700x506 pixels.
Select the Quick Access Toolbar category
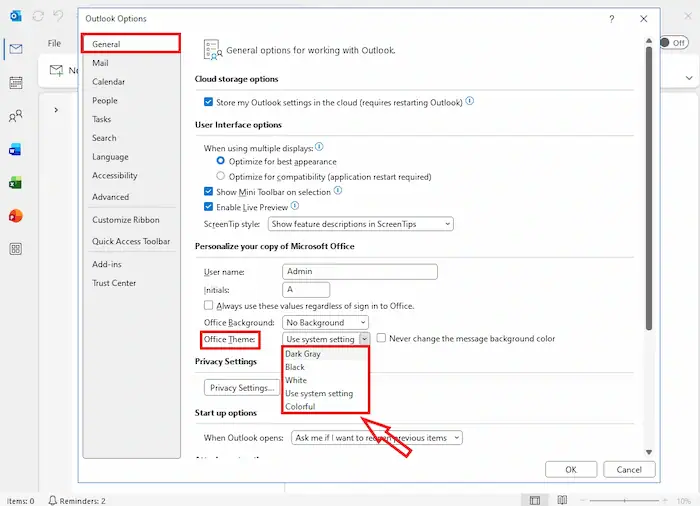point(131,241)
